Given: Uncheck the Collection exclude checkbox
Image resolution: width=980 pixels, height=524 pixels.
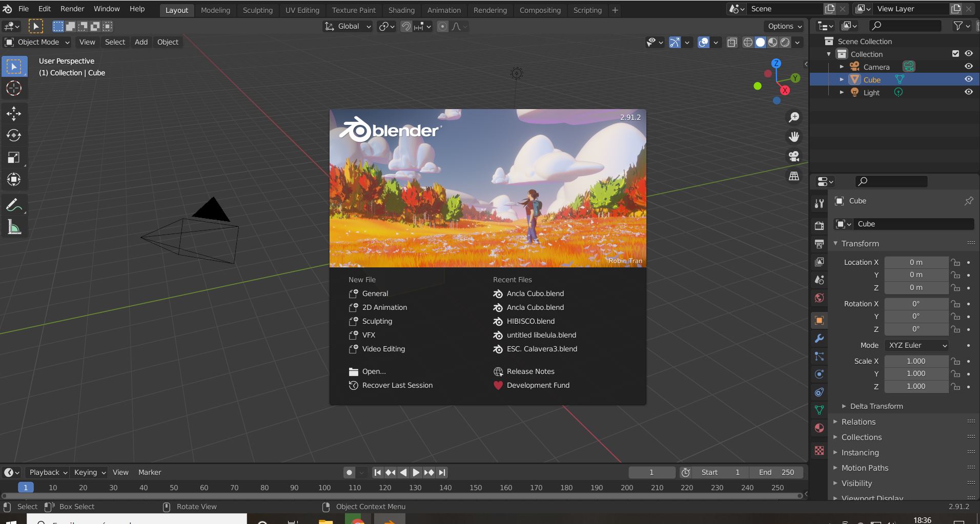Looking at the screenshot, I should [x=955, y=54].
